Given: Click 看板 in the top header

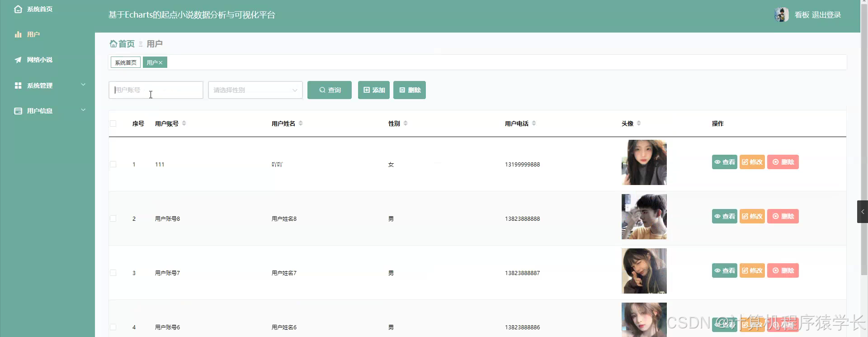Looking at the screenshot, I should tap(802, 15).
